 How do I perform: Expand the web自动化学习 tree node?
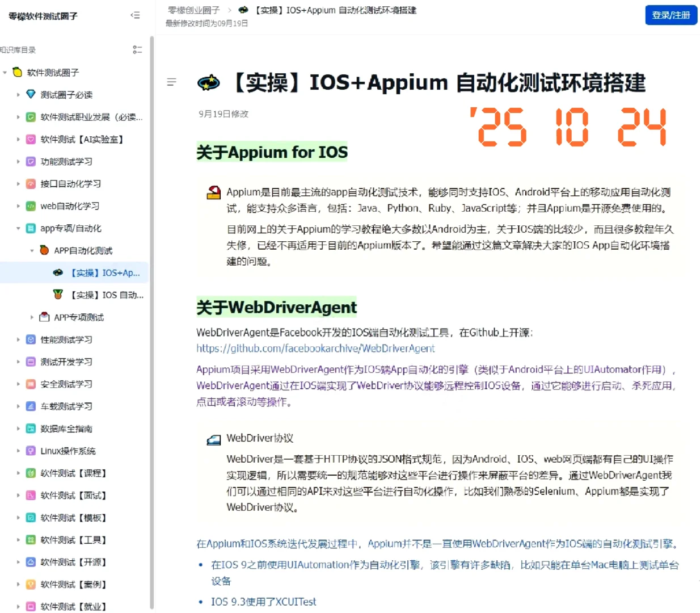pyautogui.click(x=18, y=206)
